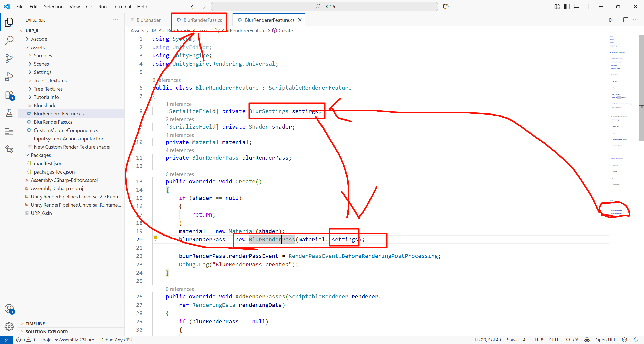The width and height of the screenshot is (644, 344).
Task: Click the remote window indicator in status bar
Action: 6,340
